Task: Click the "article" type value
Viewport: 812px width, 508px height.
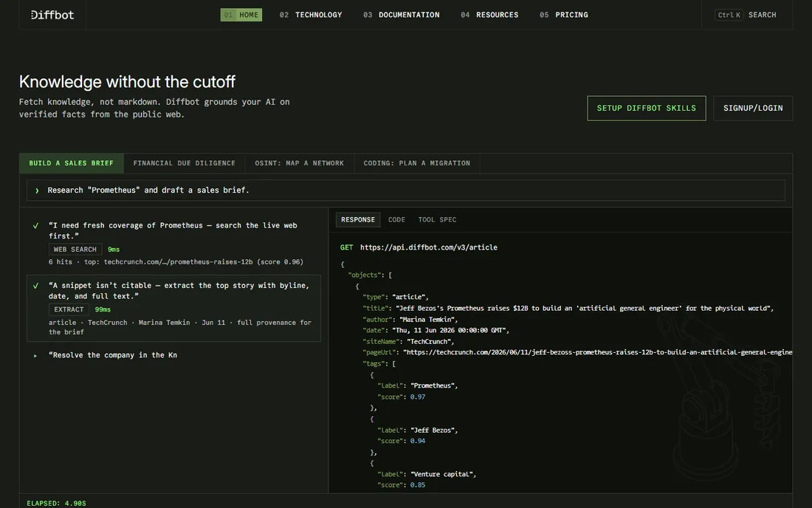Action: tap(410, 298)
